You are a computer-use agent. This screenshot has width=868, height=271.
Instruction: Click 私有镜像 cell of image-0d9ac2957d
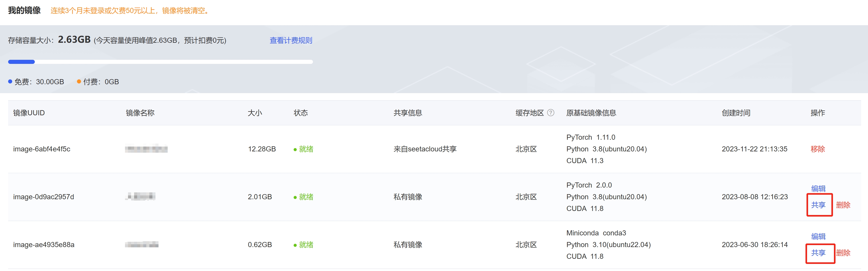coord(408,197)
